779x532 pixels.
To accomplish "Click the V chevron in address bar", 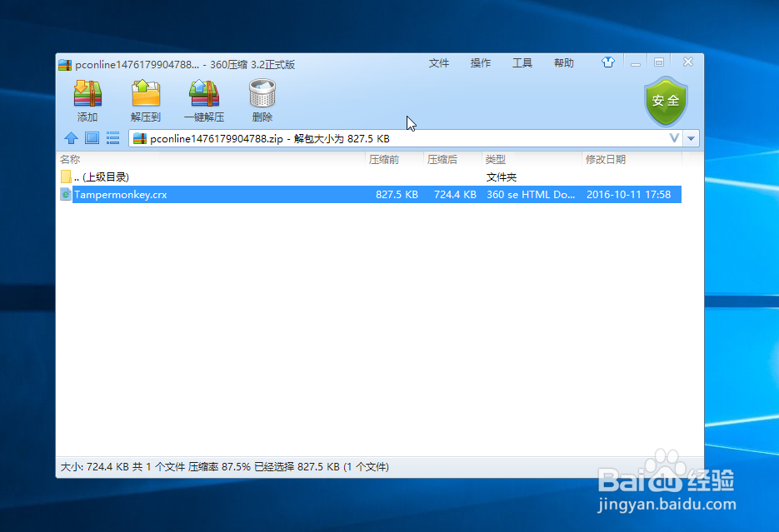I will [674, 138].
